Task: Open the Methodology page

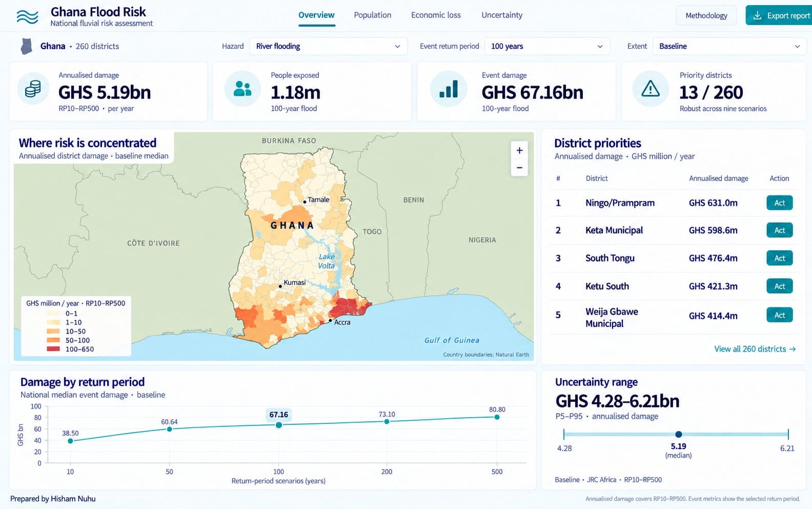Action: coord(706,15)
